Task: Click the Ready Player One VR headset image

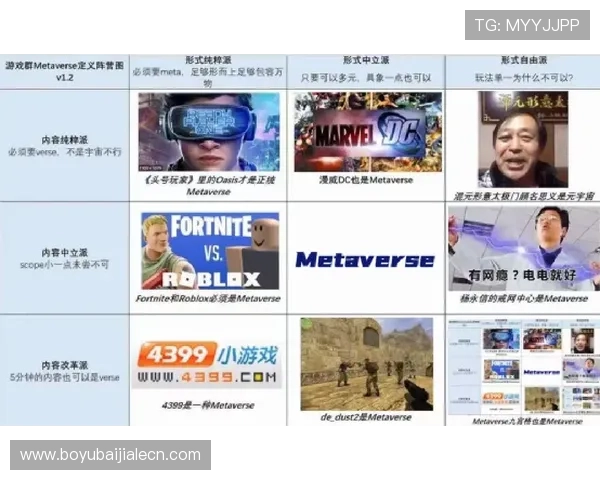Action: point(209,132)
